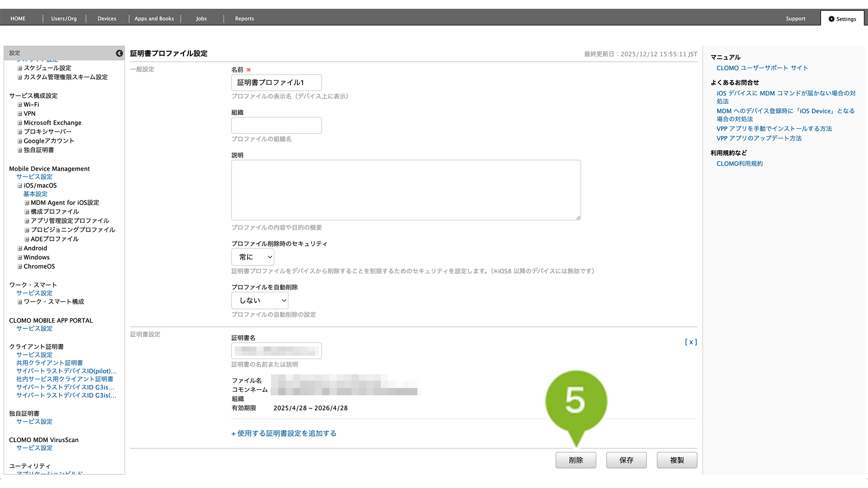Collapse the 設定 sidebar with arrow icon
868x488 pixels.
119,53
